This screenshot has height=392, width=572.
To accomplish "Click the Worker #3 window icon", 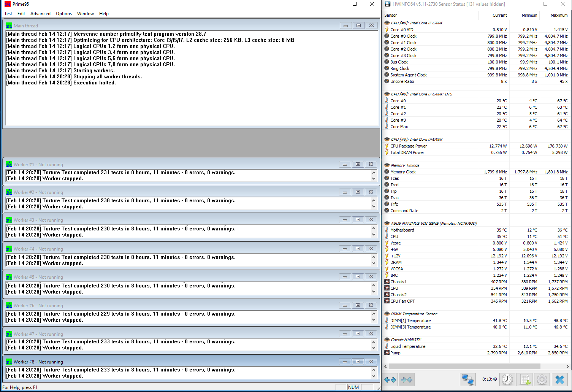I will click(9, 220).
